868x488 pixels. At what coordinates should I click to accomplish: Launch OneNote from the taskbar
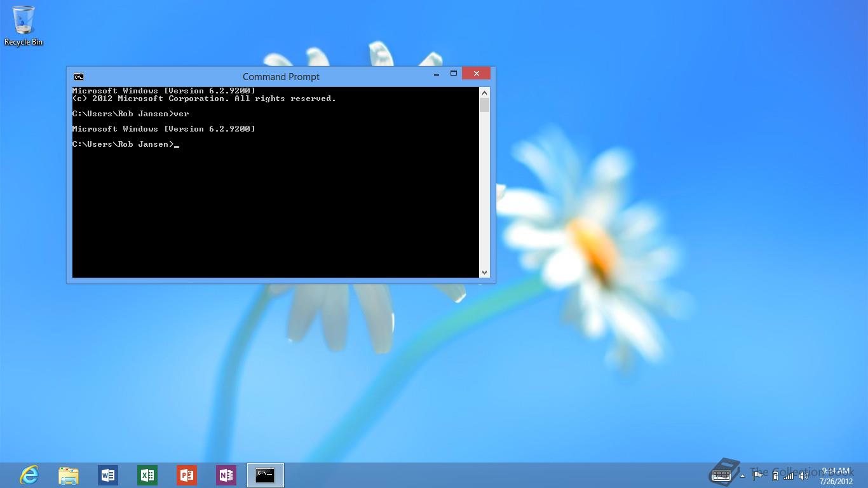point(226,475)
